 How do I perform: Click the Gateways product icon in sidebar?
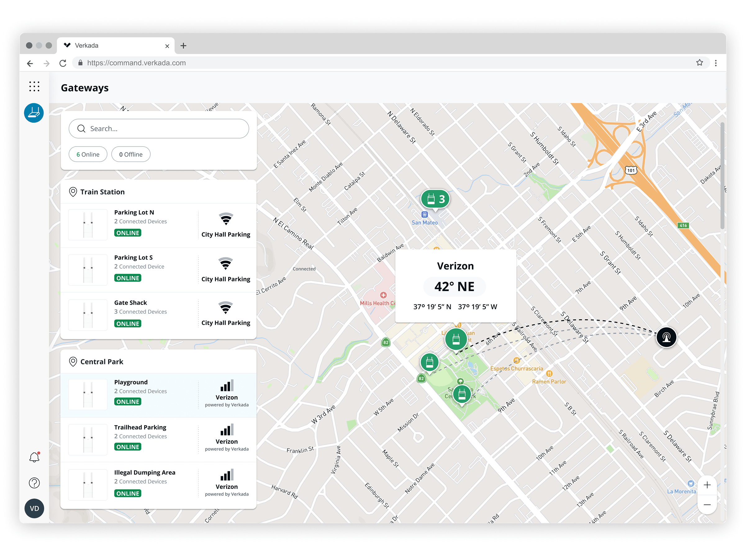click(34, 113)
